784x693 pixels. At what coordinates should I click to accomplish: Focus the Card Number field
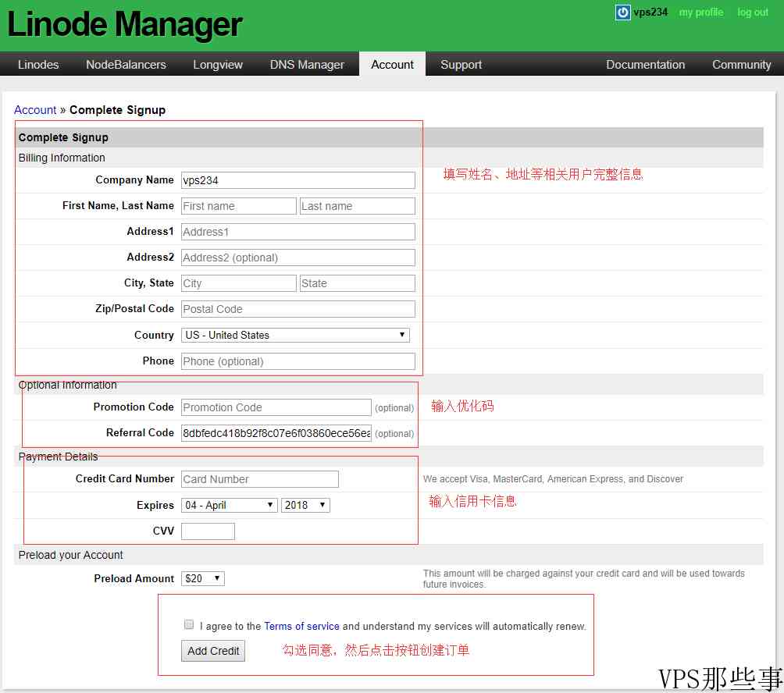point(259,479)
